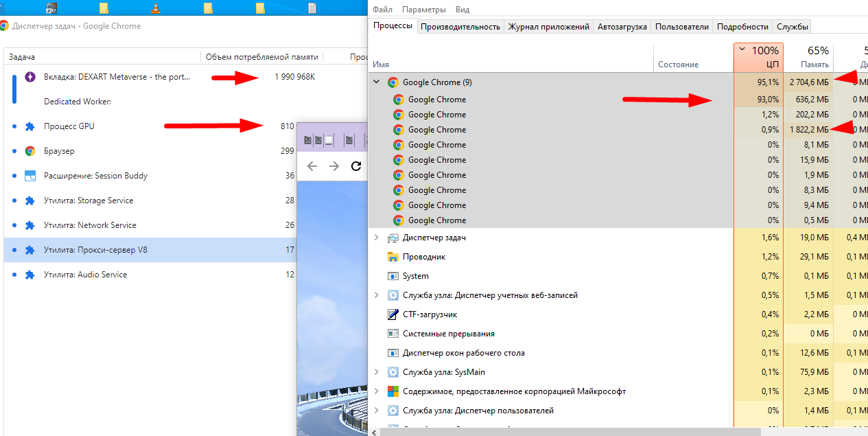Expand the Диспетчер задач process group
The width and height of the screenshot is (868, 436).
pos(376,238)
